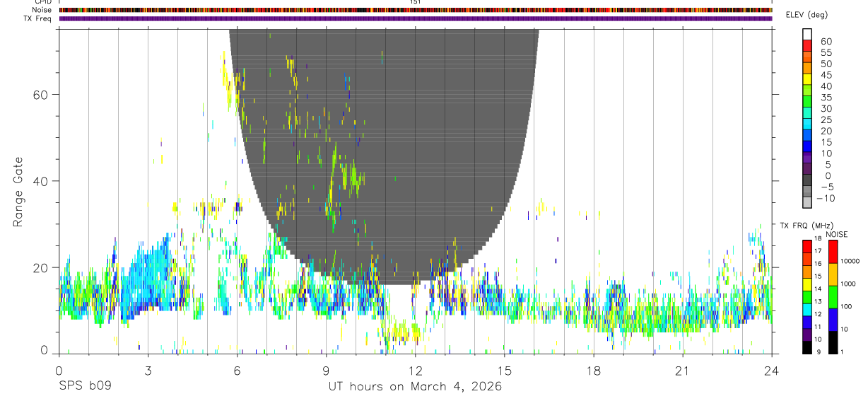The image size is (868, 401).
Task: Click the 50 label on the ELEV colorbar
Action: [825, 64]
